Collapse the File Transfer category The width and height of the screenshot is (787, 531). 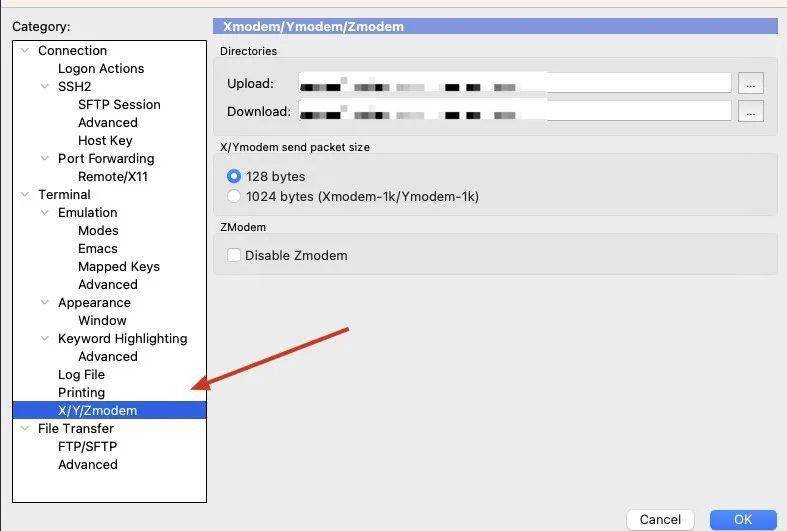pyautogui.click(x=25, y=429)
